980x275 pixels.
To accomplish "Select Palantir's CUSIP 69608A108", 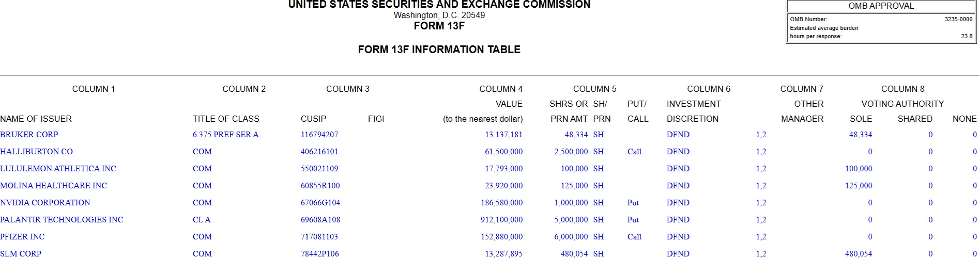I will [x=320, y=220].
